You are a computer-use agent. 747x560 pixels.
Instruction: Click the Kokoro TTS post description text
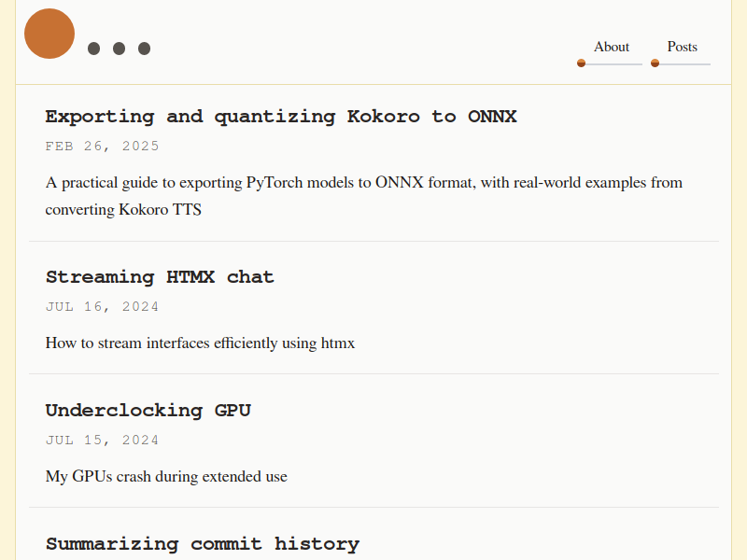pos(364,196)
